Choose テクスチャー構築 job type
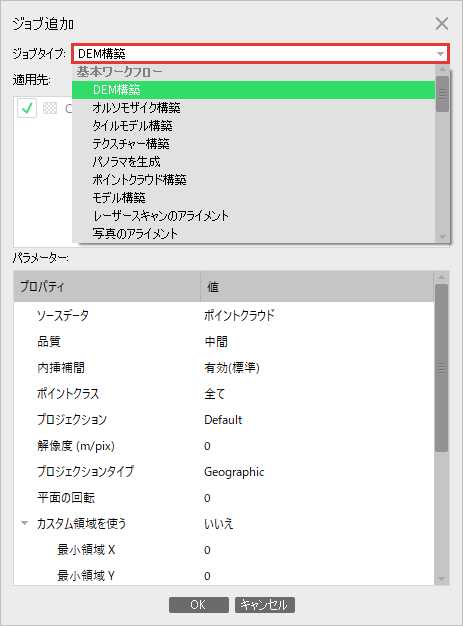The height and width of the screenshot is (626, 463). (253, 144)
